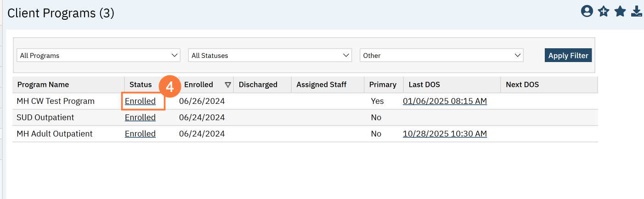Sort by Discharged column header
Screen dimensions: 644x199
pos(258,85)
